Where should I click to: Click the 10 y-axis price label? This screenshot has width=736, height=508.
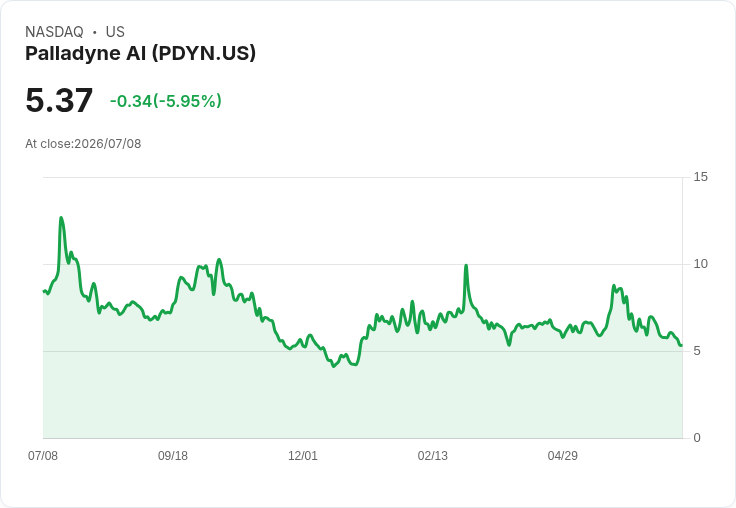pos(700,264)
